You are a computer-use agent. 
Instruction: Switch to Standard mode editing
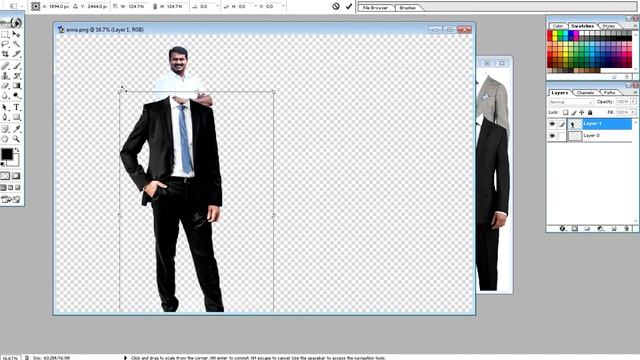(x=5, y=176)
